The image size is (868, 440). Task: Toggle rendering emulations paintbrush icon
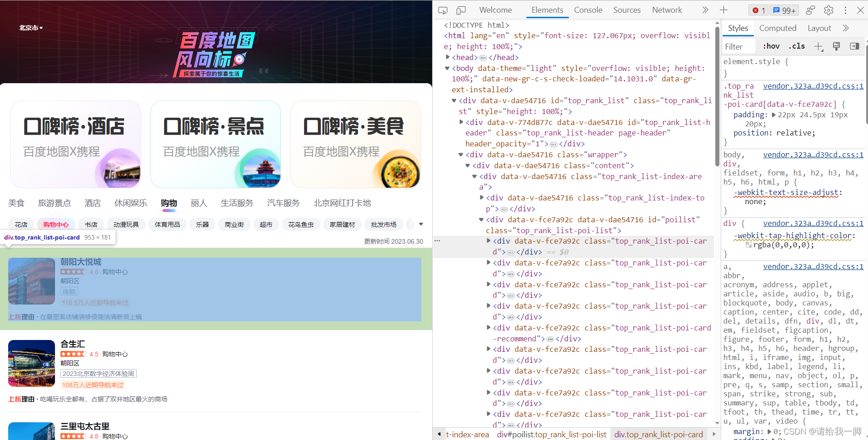pos(836,46)
